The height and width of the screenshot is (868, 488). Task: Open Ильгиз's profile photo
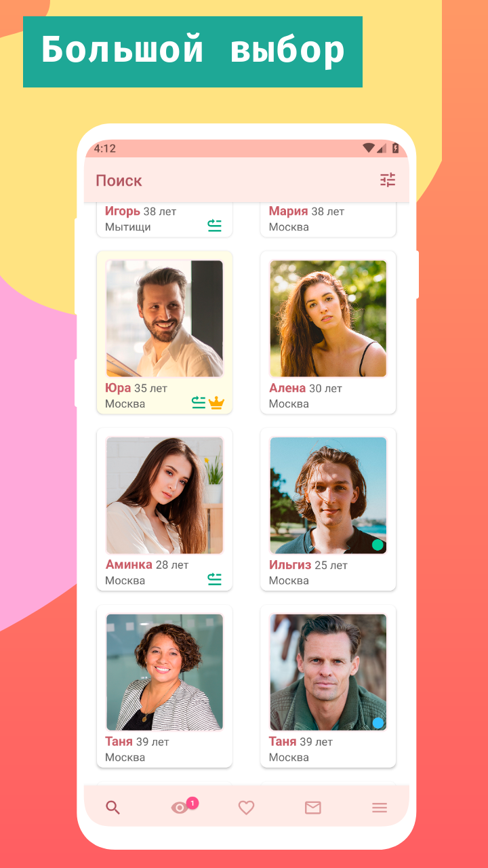tap(329, 496)
